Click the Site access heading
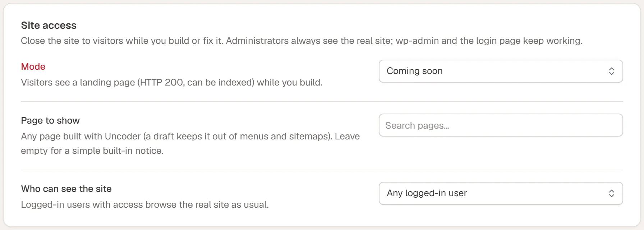Viewport: 644px width, 230px height. click(x=49, y=25)
